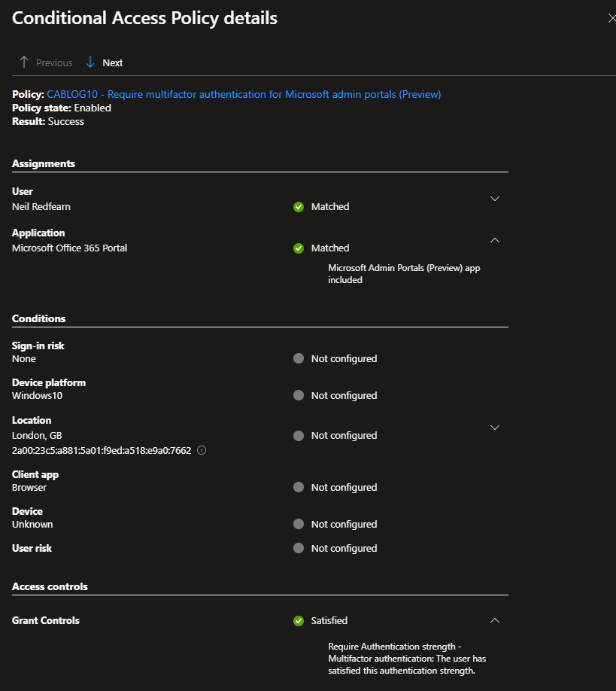Click the gray status icon for Sign-in risk
Viewport: 616px width, 691px height.
pos(299,358)
